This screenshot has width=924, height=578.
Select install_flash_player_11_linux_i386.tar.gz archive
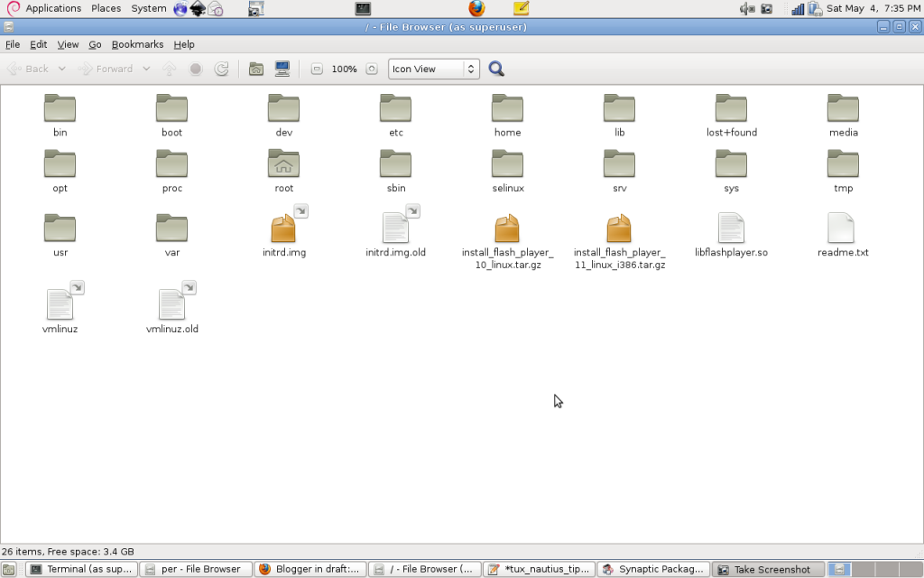619,228
